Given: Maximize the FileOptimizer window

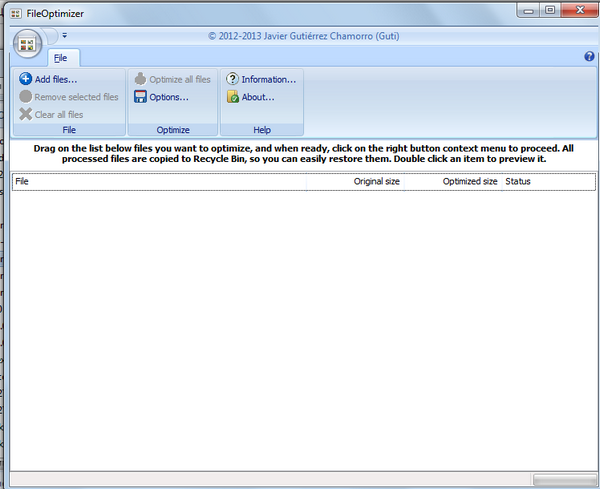Looking at the screenshot, I should click(x=550, y=10).
